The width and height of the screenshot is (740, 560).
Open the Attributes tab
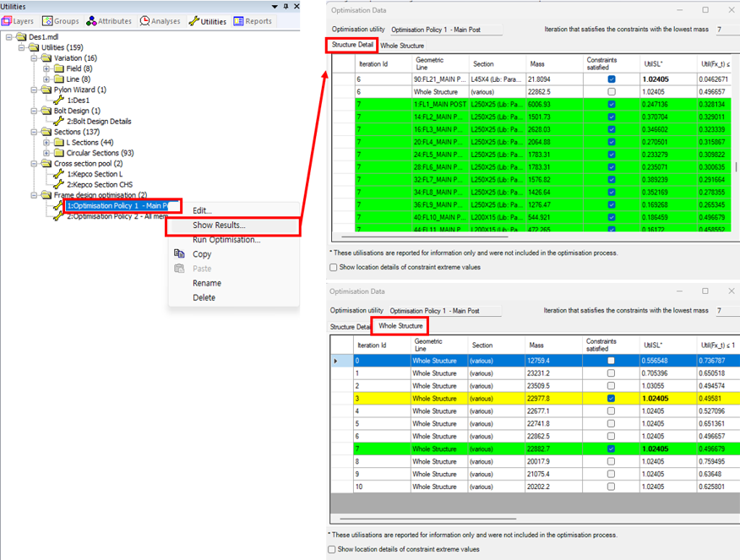tap(110, 21)
